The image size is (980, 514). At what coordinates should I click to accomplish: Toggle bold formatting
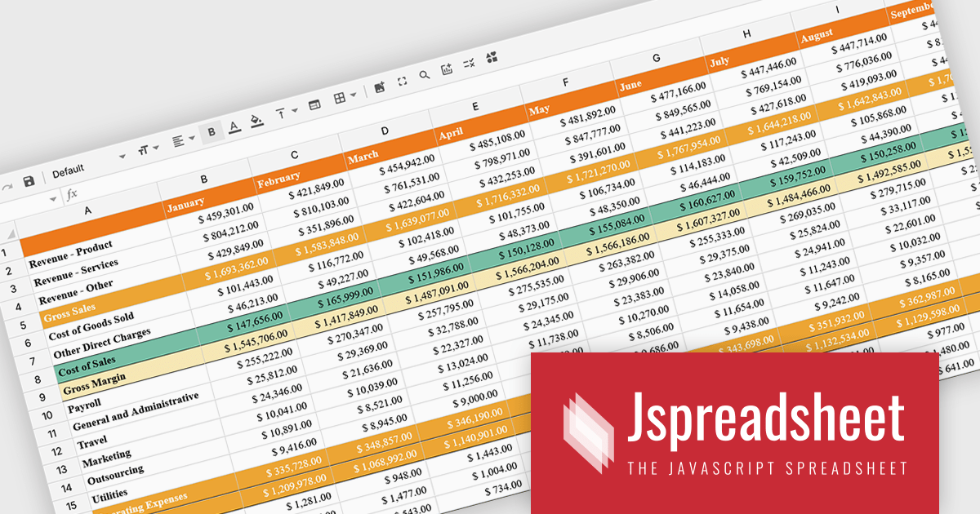click(212, 132)
